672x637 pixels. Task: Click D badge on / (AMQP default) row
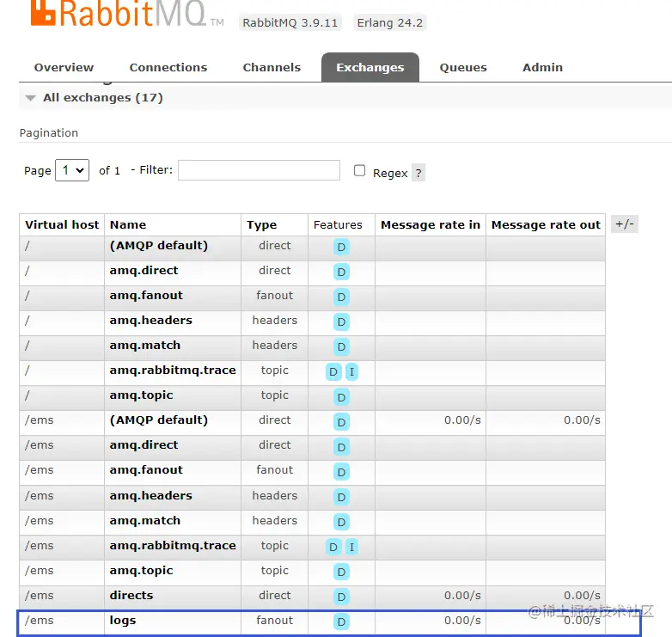[341, 247]
